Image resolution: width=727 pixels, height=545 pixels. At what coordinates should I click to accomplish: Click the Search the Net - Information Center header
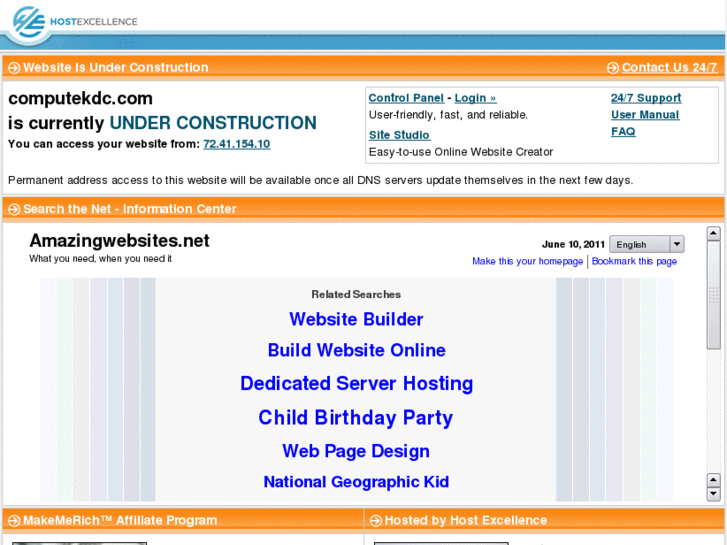click(130, 209)
